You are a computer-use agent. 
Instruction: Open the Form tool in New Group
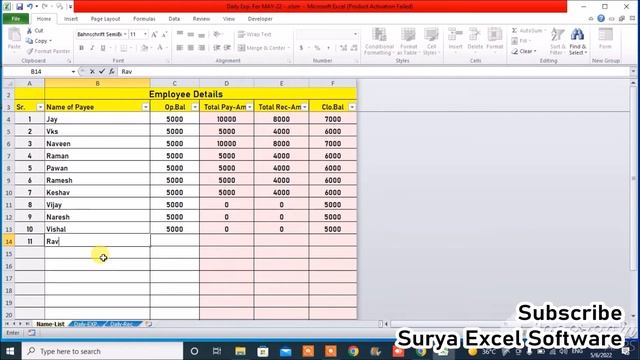605,39
